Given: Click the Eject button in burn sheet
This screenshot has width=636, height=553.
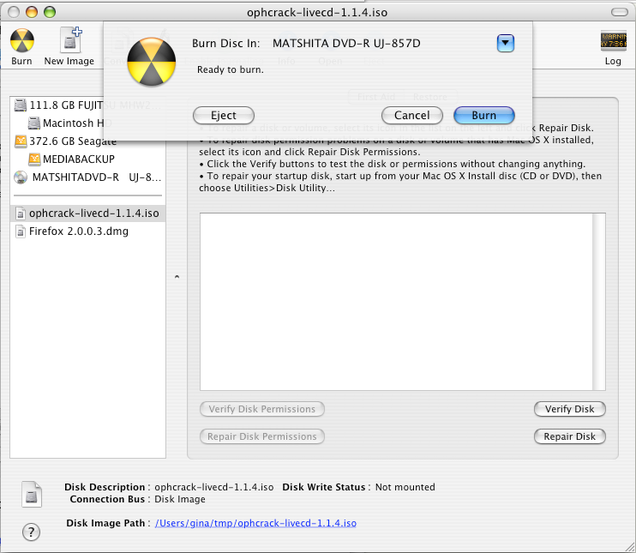Looking at the screenshot, I should pyautogui.click(x=223, y=115).
